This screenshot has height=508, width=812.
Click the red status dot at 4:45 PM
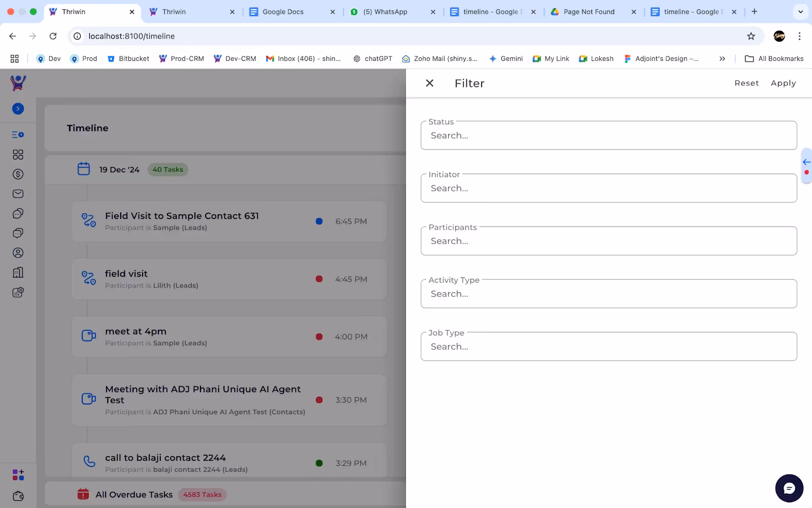pyautogui.click(x=319, y=279)
